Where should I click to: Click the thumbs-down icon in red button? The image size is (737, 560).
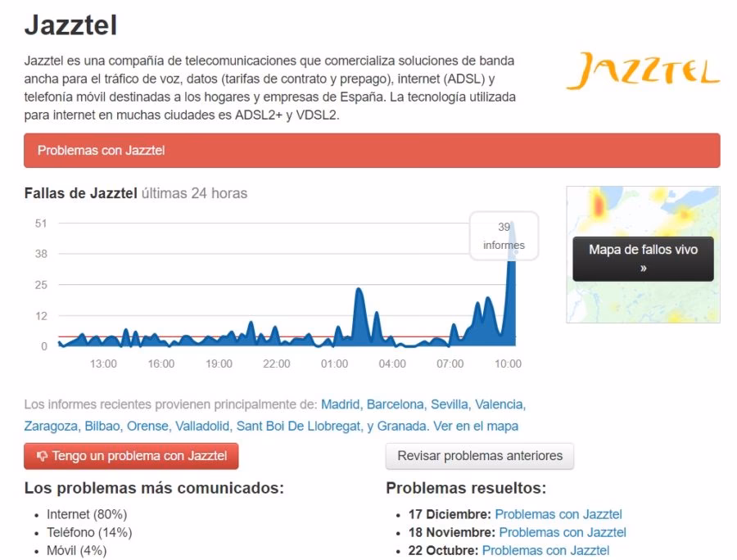(42, 456)
